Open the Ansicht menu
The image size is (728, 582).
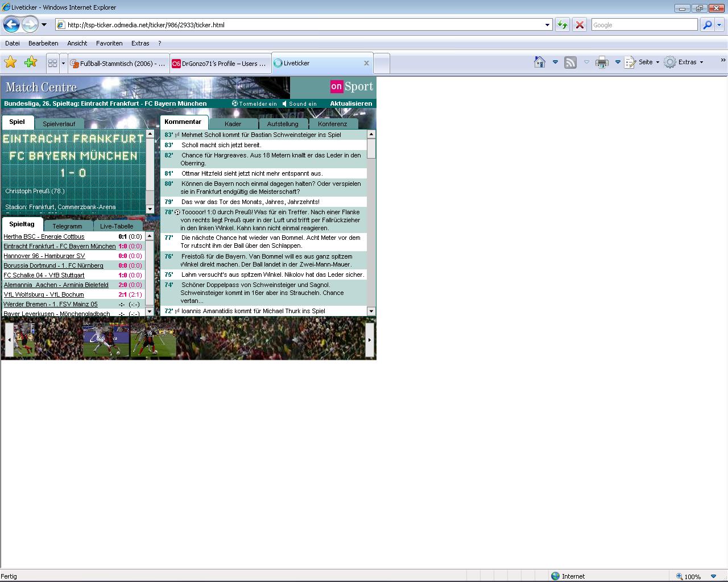pyautogui.click(x=77, y=43)
